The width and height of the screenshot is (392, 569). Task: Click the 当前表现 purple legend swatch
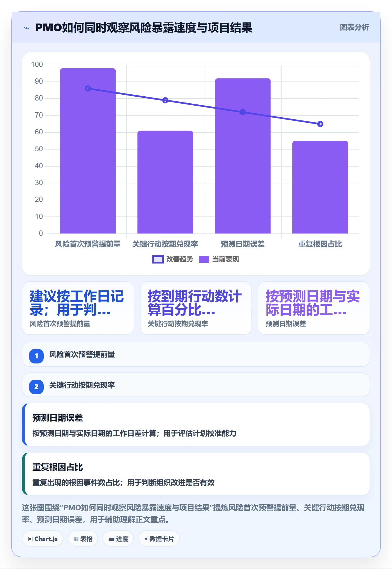pos(204,259)
